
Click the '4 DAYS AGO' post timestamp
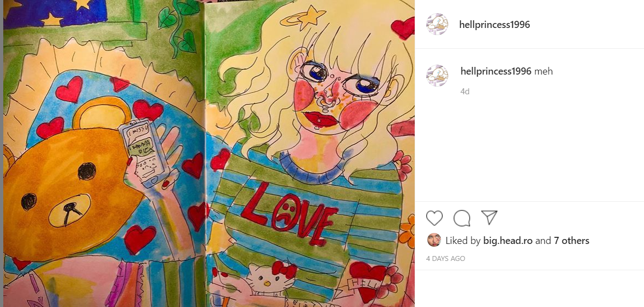(x=445, y=259)
